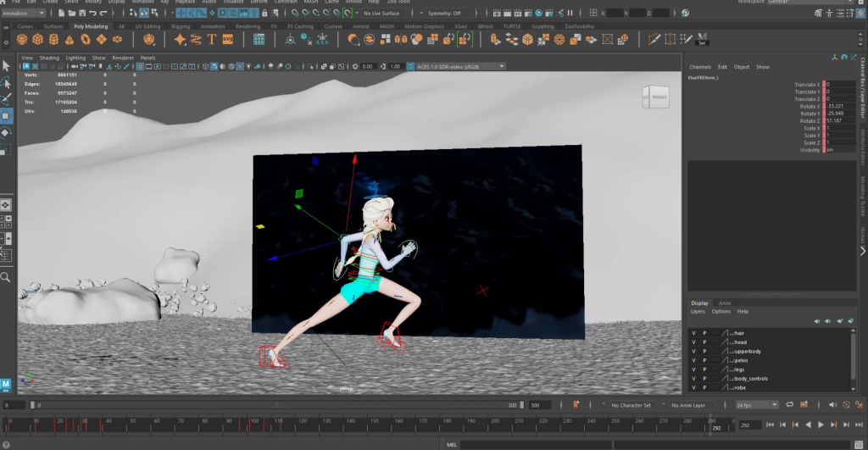Viewport: 868px width, 450px height.
Task: Toggle visibility V of the pelvis layer
Action: [693, 360]
